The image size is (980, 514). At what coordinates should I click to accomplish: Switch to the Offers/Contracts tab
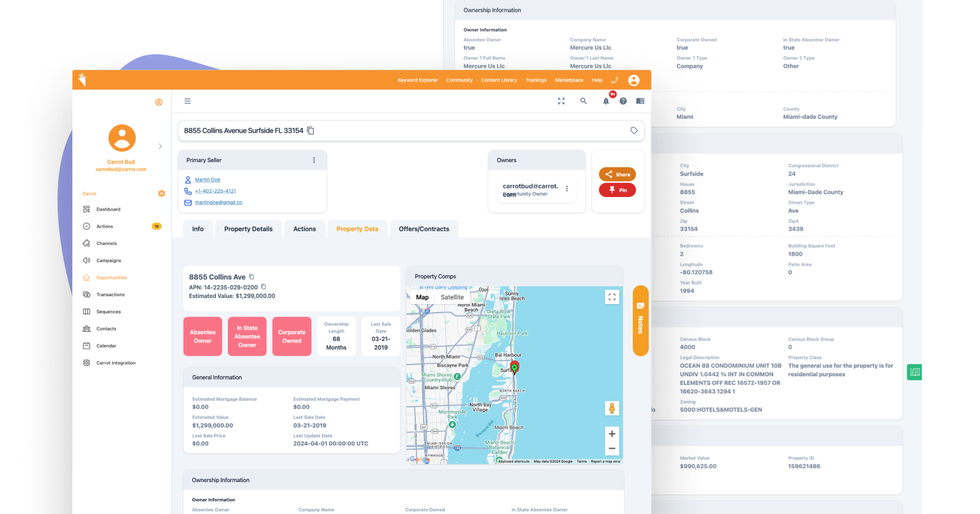pos(424,229)
